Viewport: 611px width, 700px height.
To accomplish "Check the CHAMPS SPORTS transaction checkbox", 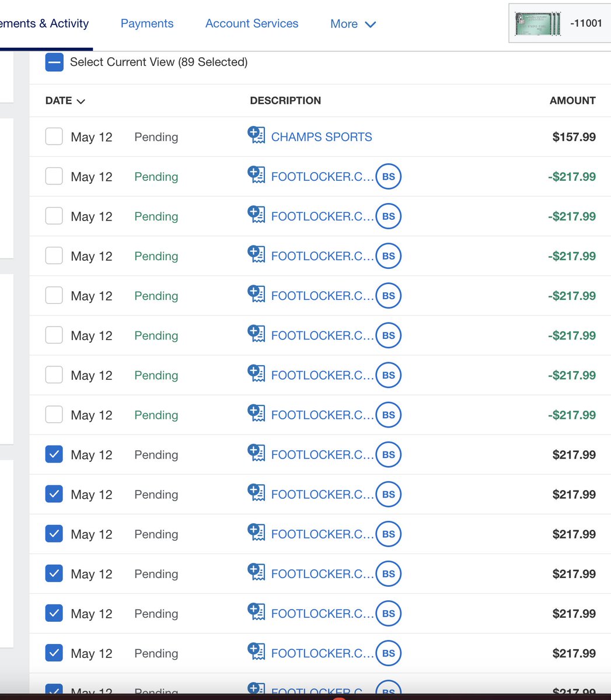I will [54, 137].
